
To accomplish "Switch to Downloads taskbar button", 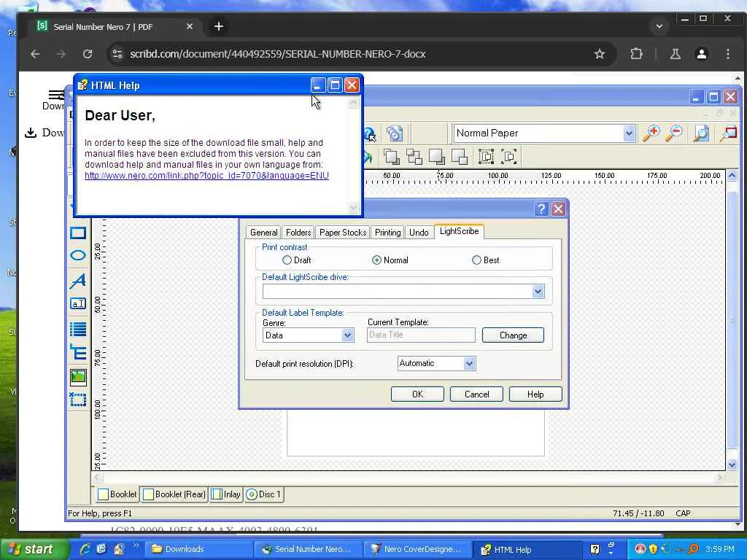I will click(198, 550).
